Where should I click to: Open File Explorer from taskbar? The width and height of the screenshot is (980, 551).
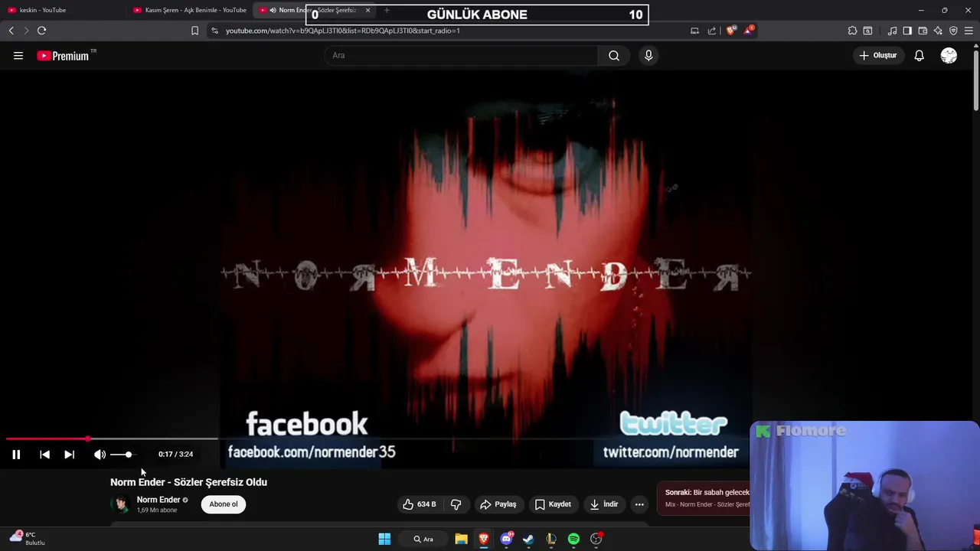[x=461, y=539]
